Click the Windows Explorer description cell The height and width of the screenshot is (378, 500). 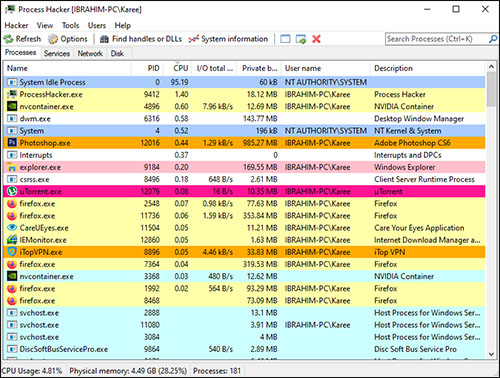click(x=405, y=167)
